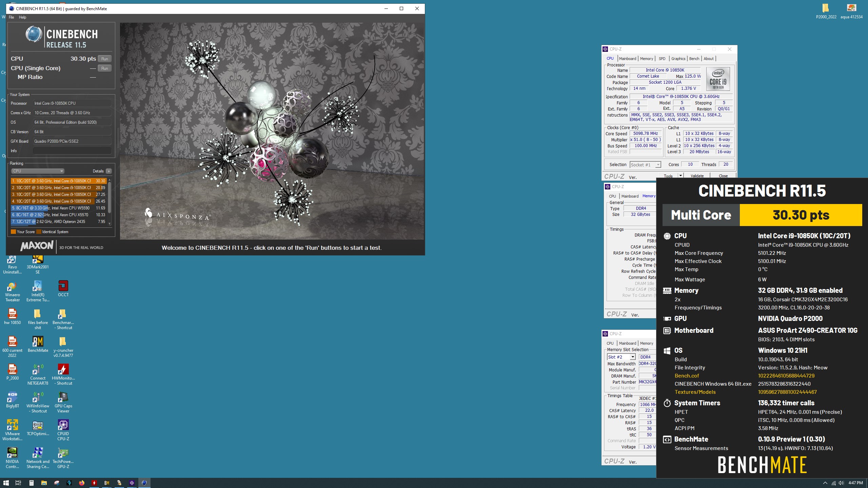Open Task View in the taskbar
The width and height of the screenshot is (868, 488).
click(18, 483)
